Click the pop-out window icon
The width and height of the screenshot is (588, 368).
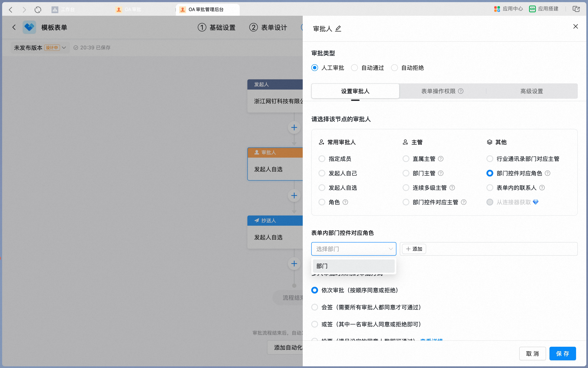tap(576, 9)
